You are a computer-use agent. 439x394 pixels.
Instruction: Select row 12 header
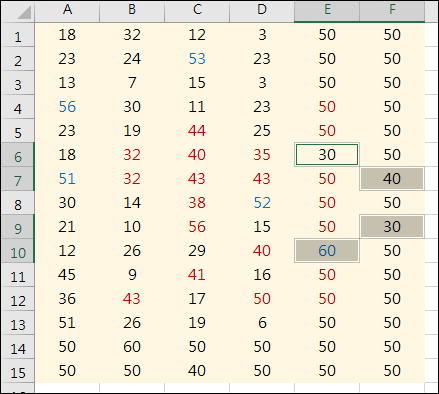(x=18, y=299)
